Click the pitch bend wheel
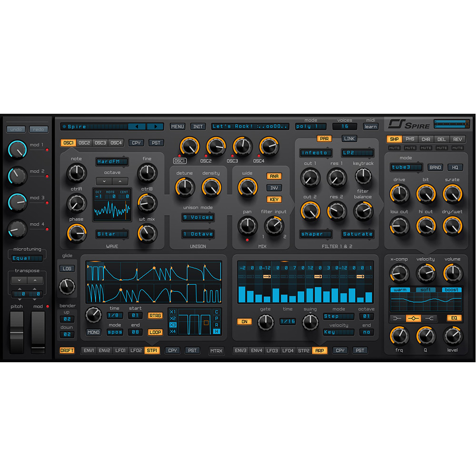476x476 pixels. point(17,332)
